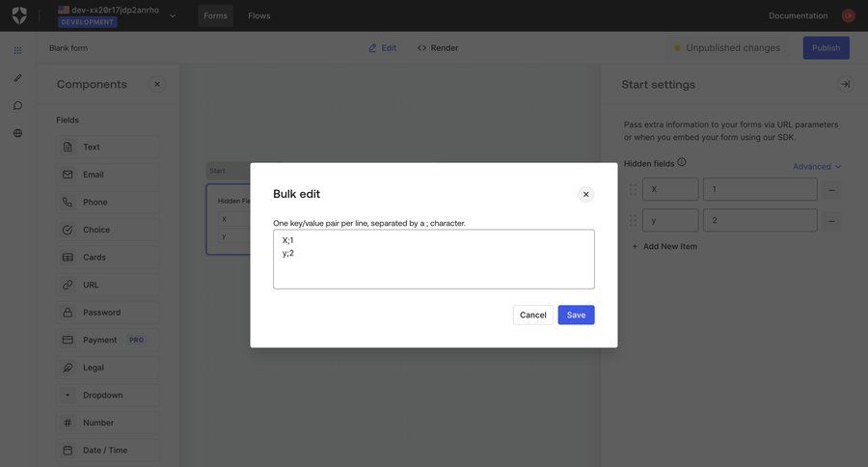Add the Text field component
This screenshot has width=868, height=467.
click(107, 147)
